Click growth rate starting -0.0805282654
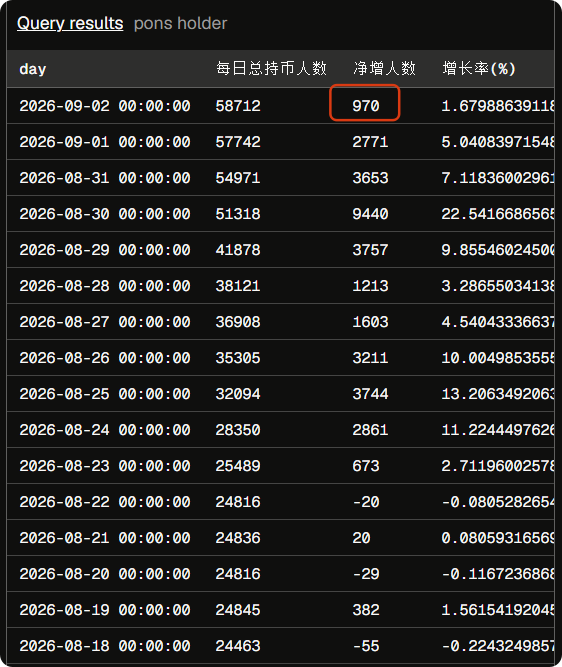 (498, 502)
